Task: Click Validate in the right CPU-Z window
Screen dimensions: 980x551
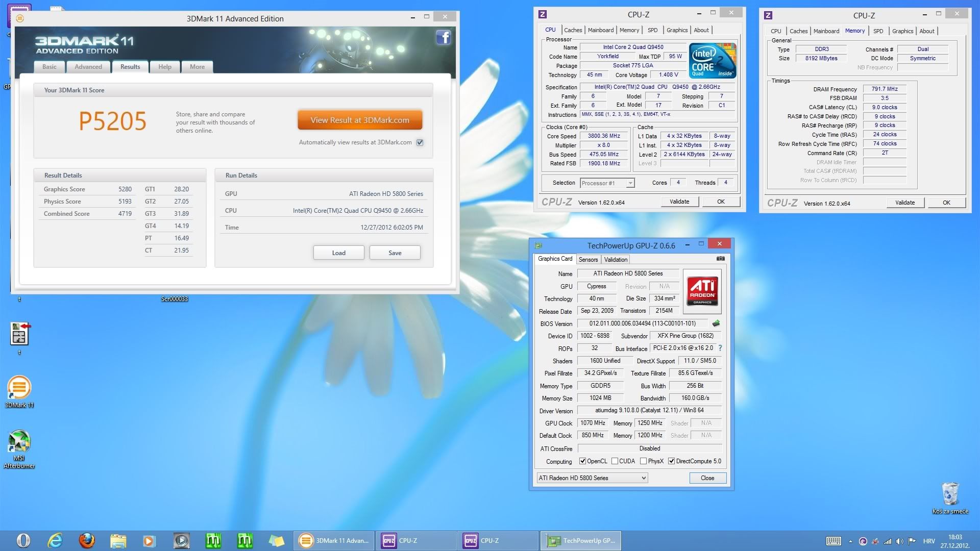Action: 904,203
